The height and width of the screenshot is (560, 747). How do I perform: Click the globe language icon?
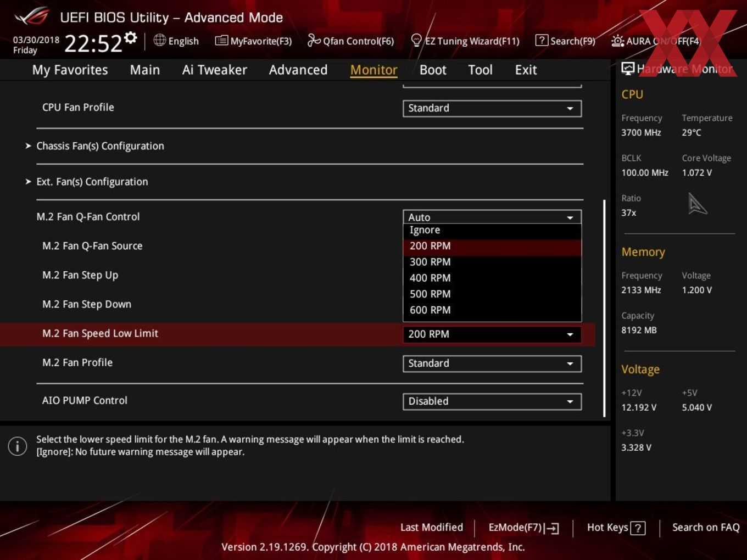tap(159, 40)
